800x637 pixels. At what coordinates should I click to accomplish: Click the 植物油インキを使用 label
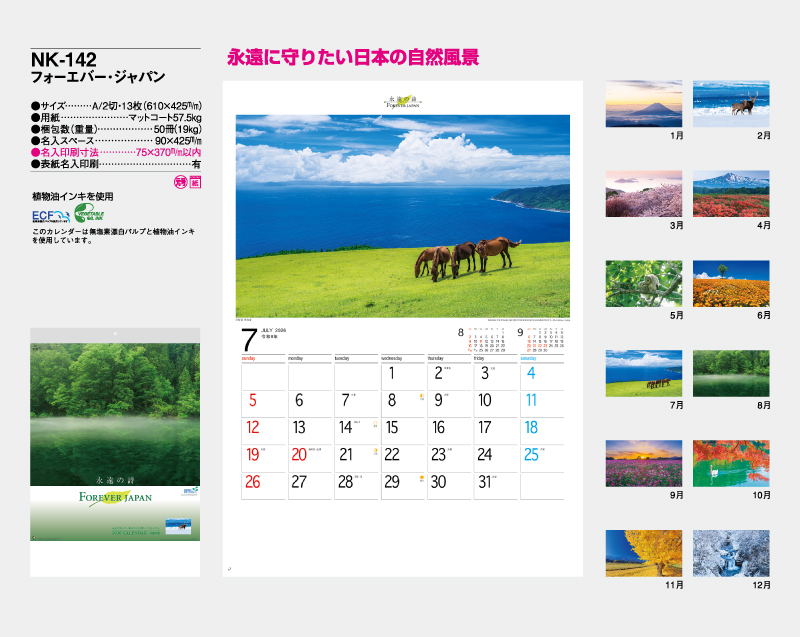[x=73, y=196]
